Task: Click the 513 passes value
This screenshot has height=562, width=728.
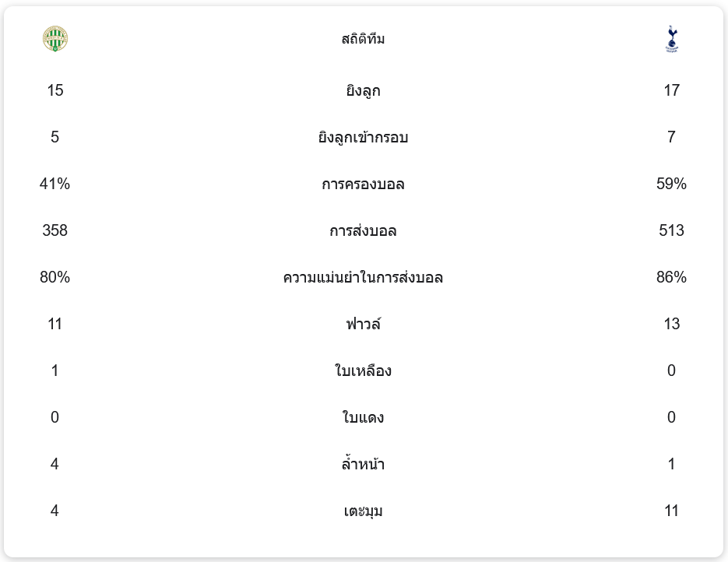Action: click(671, 231)
